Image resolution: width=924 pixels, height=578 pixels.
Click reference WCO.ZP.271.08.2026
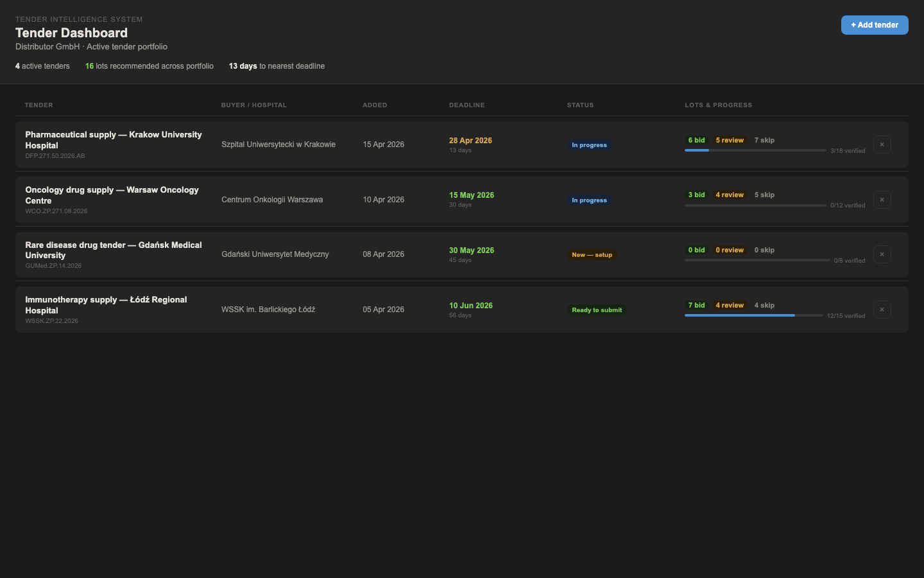point(56,211)
